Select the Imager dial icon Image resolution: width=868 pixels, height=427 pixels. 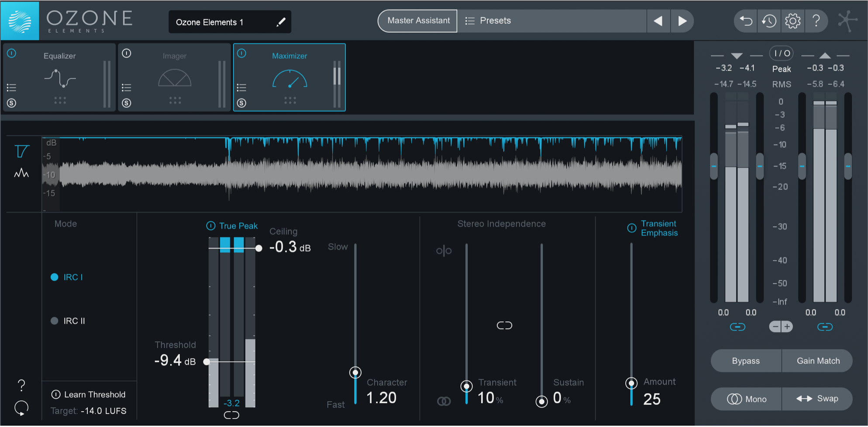point(175,78)
